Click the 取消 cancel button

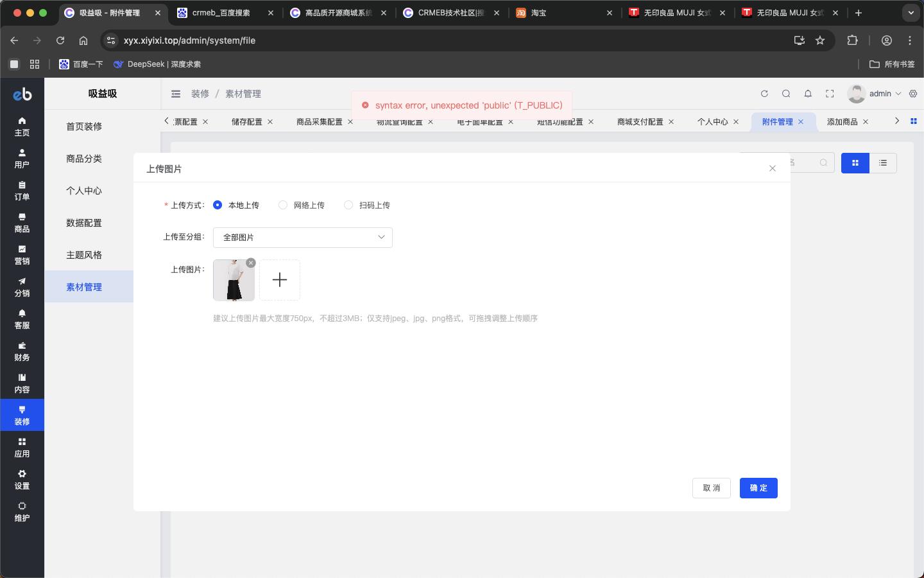point(712,488)
